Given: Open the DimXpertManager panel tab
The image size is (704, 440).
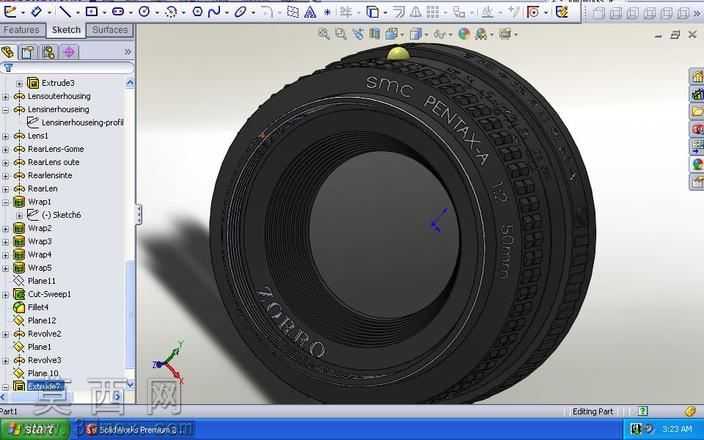Looking at the screenshot, I should 69,52.
